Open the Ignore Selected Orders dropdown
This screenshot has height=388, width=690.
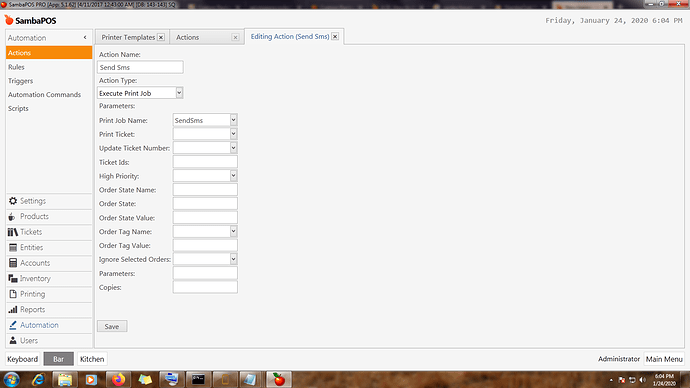233,259
